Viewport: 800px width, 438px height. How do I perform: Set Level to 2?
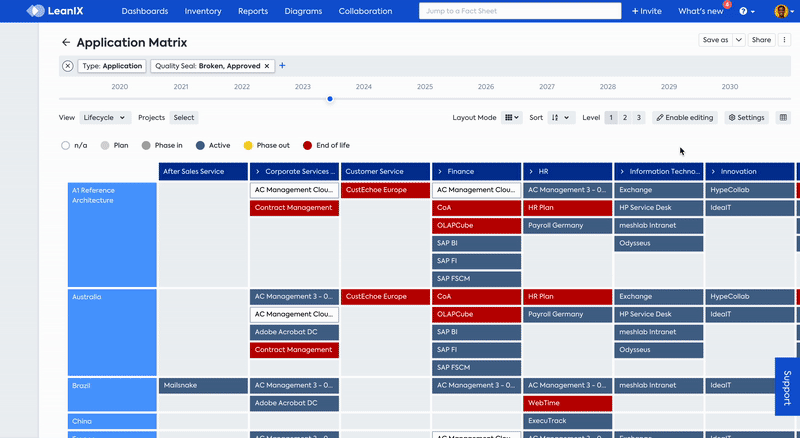[x=624, y=117]
